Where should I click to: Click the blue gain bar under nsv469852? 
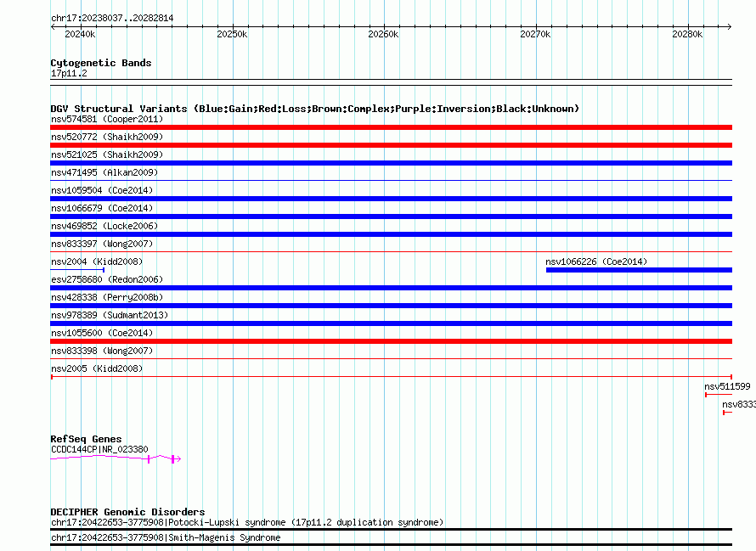coord(391,234)
